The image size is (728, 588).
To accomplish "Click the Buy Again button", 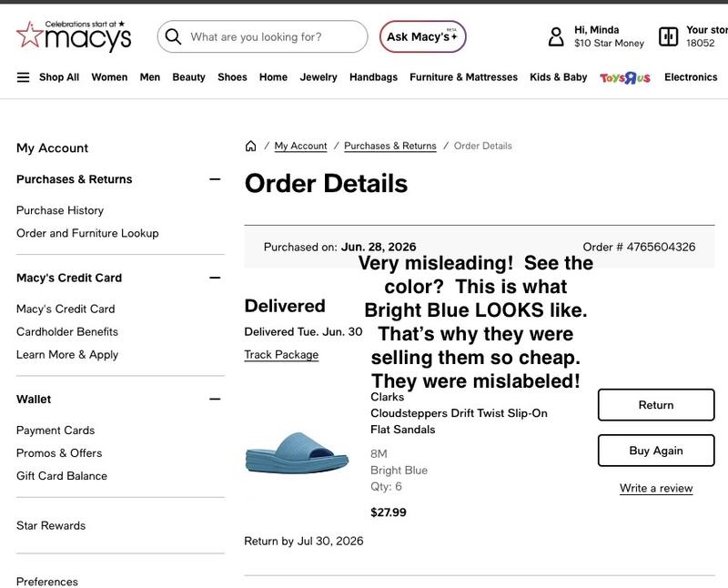I will pos(656,451).
